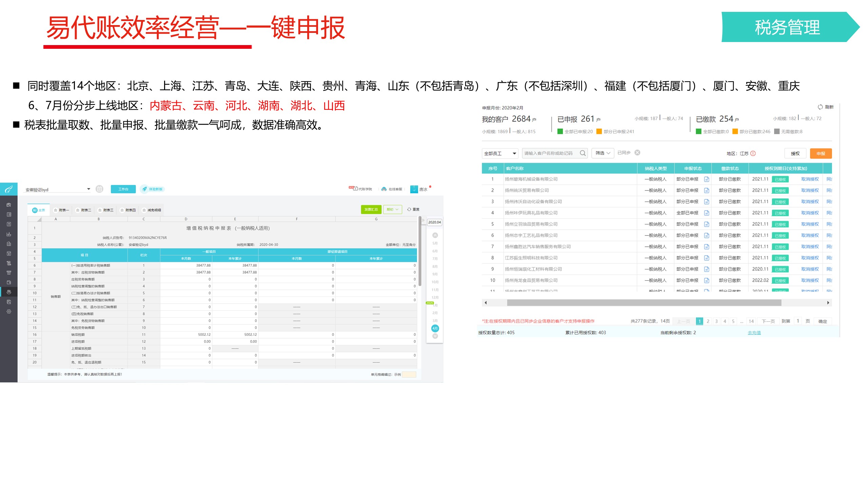Go to page 2 in pagination
The image size is (868, 488).
708,321
